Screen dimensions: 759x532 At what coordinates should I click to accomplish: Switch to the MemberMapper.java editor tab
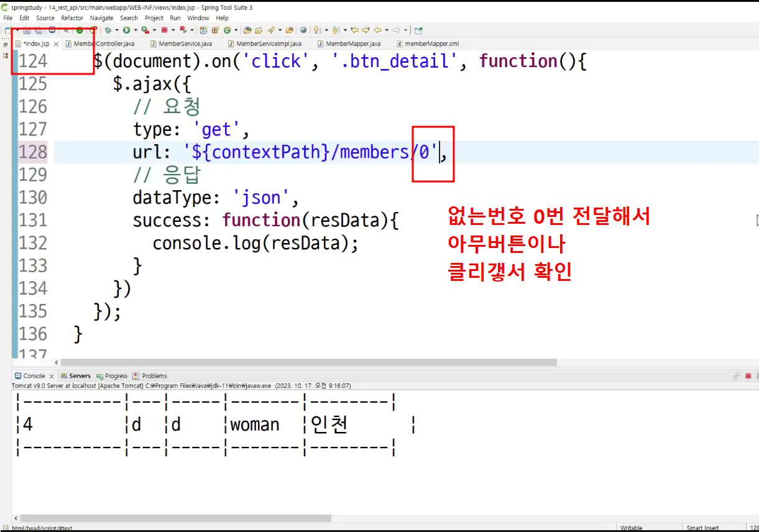click(x=349, y=44)
